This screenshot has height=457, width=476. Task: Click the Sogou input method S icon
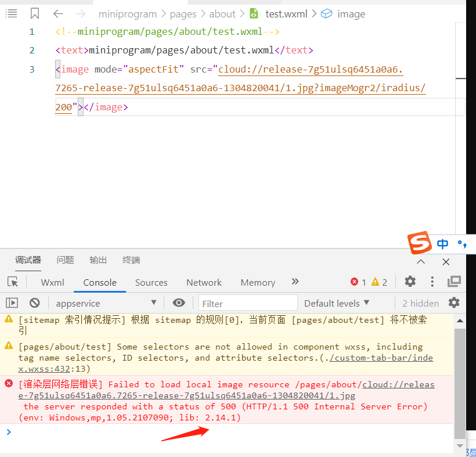(420, 243)
